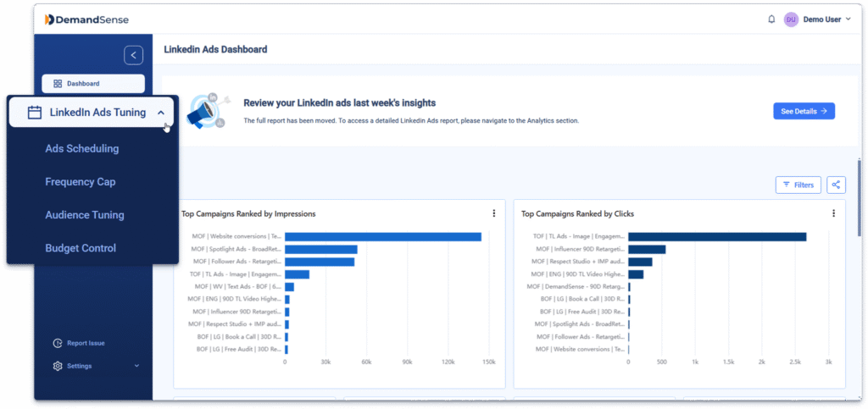The width and height of the screenshot is (868, 409).
Task: Click the 'MOF | Respect Studio' clicks bar
Action: click(x=641, y=262)
